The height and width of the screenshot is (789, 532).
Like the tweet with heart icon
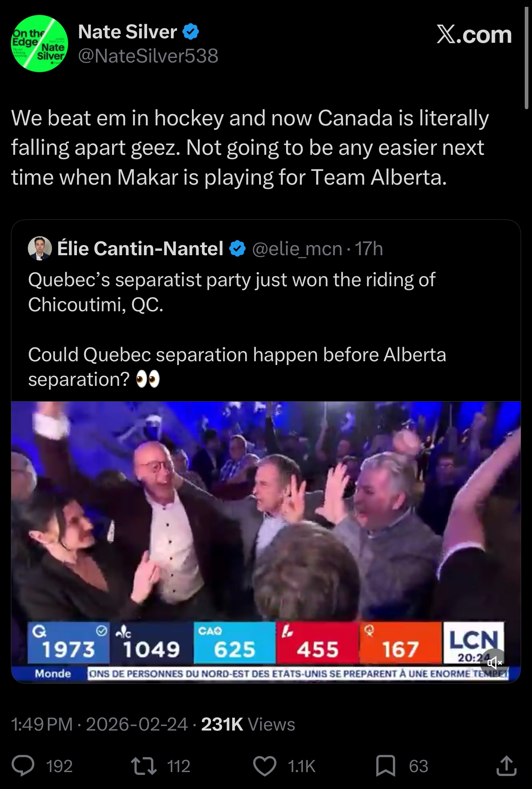coord(264,766)
